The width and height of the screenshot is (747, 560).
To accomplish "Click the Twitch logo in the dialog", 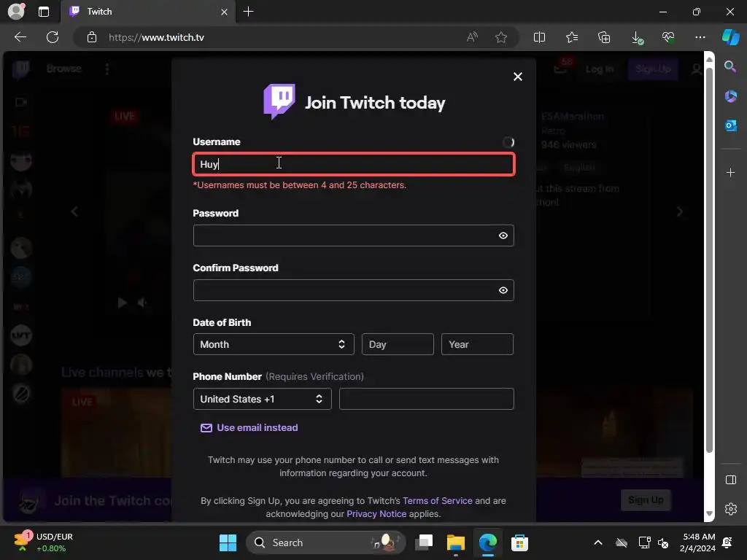I will point(279,101).
